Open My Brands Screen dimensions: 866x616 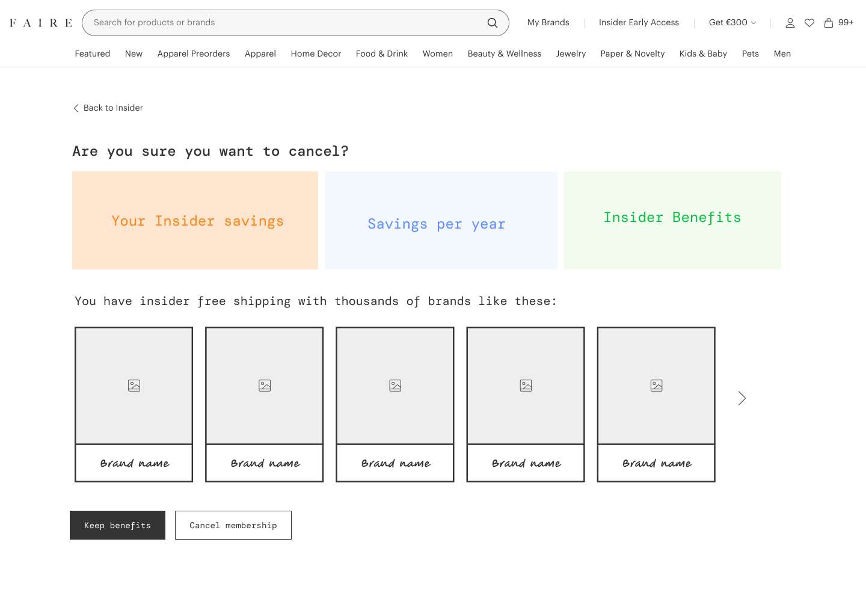click(x=548, y=22)
